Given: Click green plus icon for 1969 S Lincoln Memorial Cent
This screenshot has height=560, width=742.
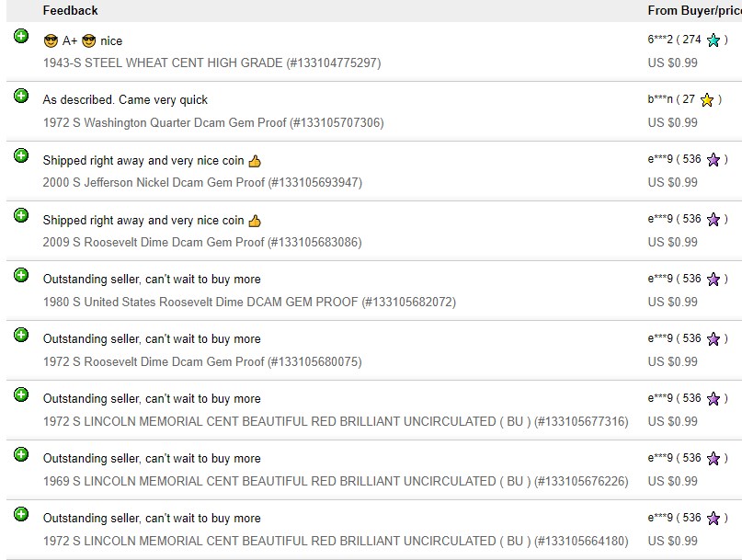Looking at the screenshot, I should click(21, 454).
